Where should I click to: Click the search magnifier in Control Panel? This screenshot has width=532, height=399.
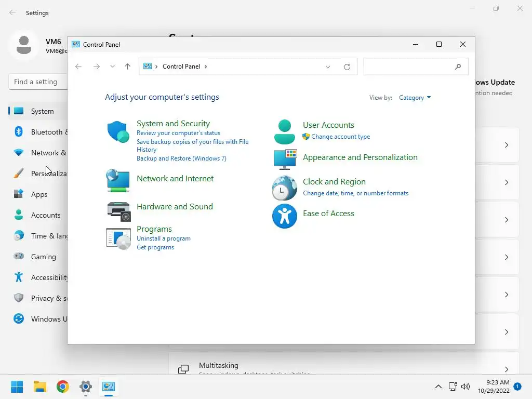(x=458, y=67)
